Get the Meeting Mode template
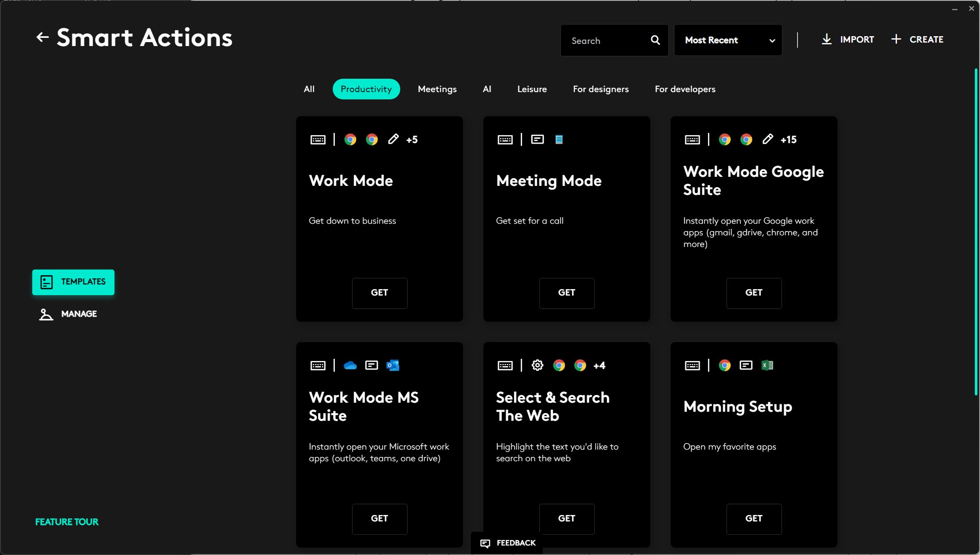980x555 pixels. [566, 293]
